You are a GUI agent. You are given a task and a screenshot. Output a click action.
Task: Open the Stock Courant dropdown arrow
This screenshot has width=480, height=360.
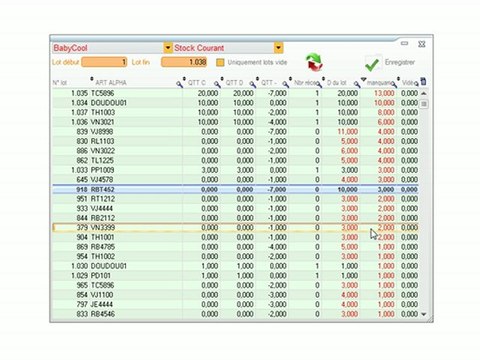coord(278,48)
